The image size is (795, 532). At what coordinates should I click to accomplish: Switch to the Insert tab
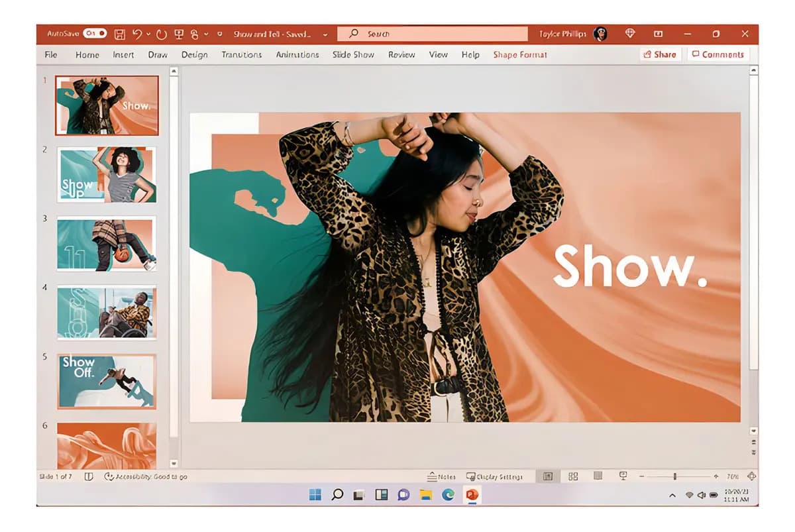(x=123, y=55)
